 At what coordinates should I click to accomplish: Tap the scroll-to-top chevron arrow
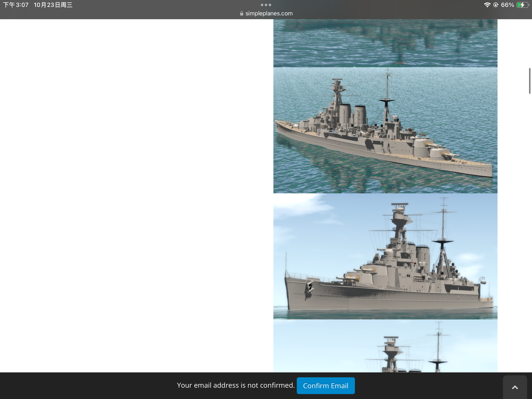[515, 387]
